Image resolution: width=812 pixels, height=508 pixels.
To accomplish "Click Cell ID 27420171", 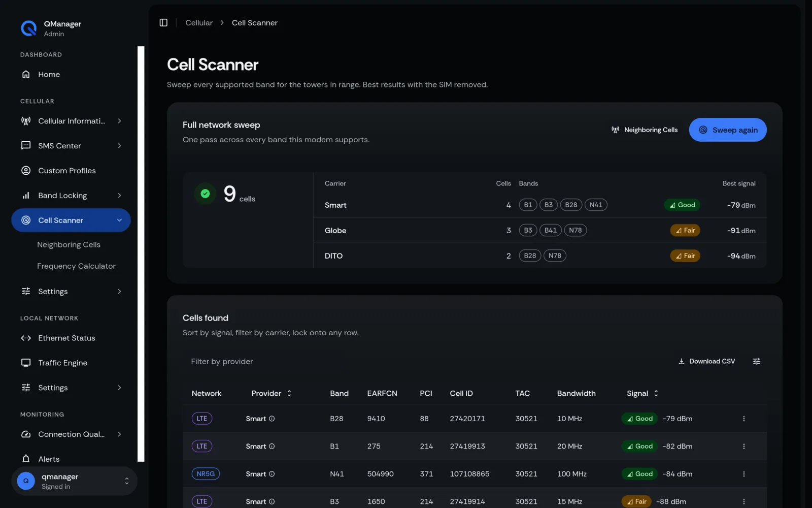I will pyautogui.click(x=467, y=419).
